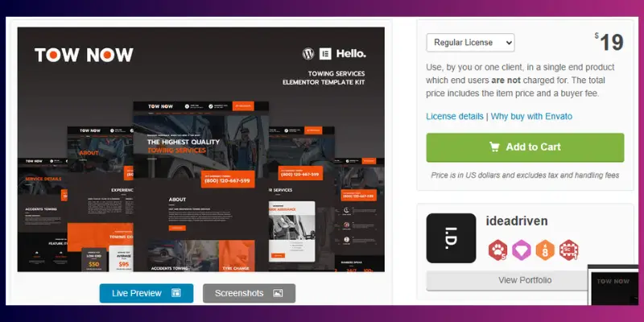The height and width of the screenshot is (322, 644).
Task: Click the image icon on Screenshots button
Action: 278,293
